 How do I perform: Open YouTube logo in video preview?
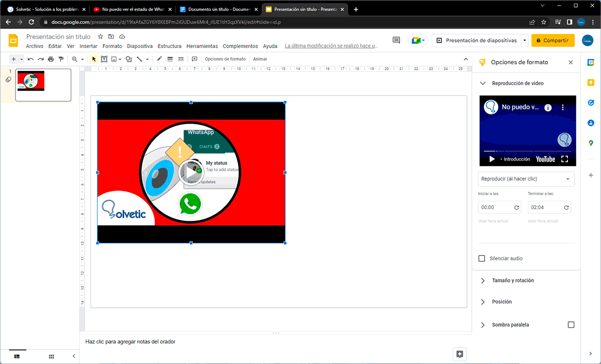point(545,159)
